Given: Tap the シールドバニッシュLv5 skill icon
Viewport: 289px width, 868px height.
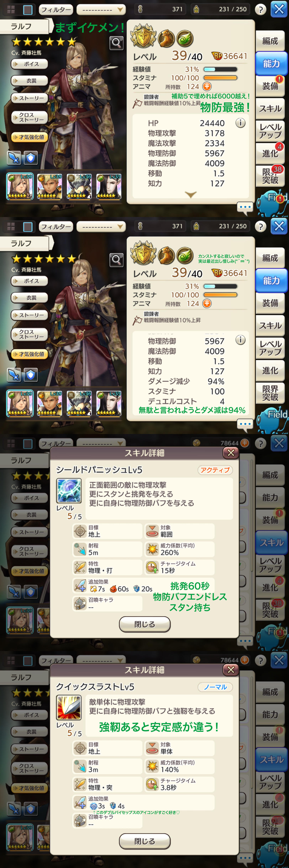Looking at the screenshot, I should 69,491.
